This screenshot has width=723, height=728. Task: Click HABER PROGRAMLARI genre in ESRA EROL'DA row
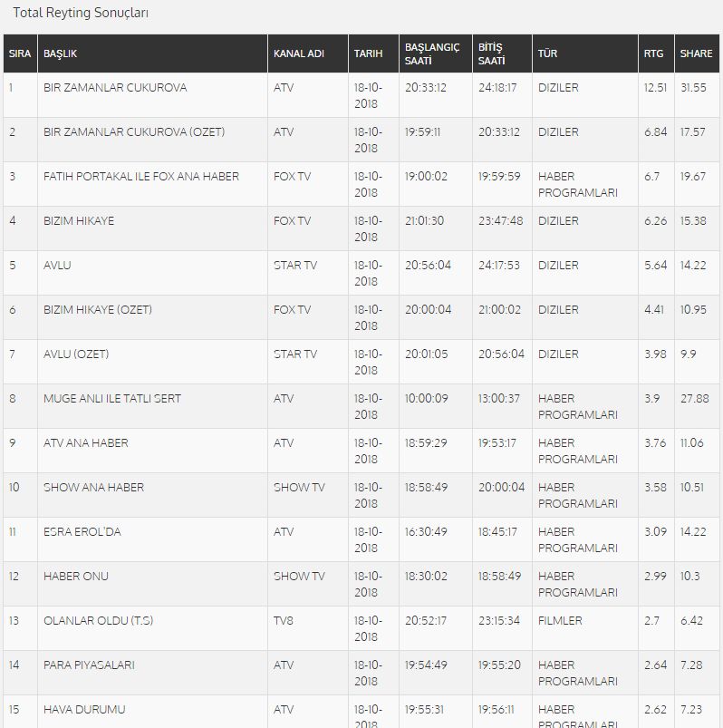point(578,540)
